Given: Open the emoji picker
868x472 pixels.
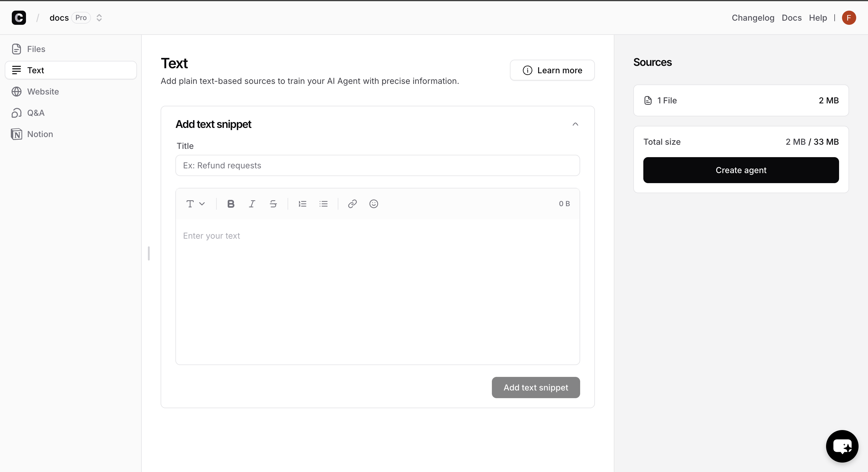Looking at the screenshot, I should 373,204.
